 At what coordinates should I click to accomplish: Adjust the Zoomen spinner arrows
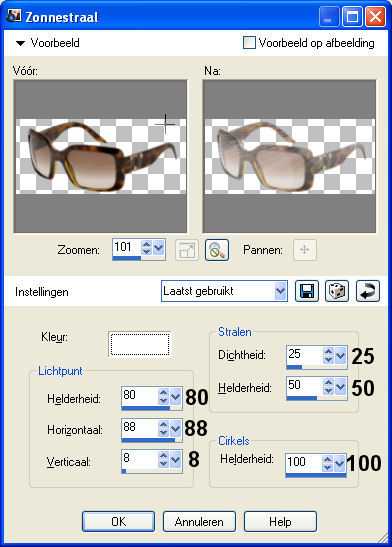point(146,248)
